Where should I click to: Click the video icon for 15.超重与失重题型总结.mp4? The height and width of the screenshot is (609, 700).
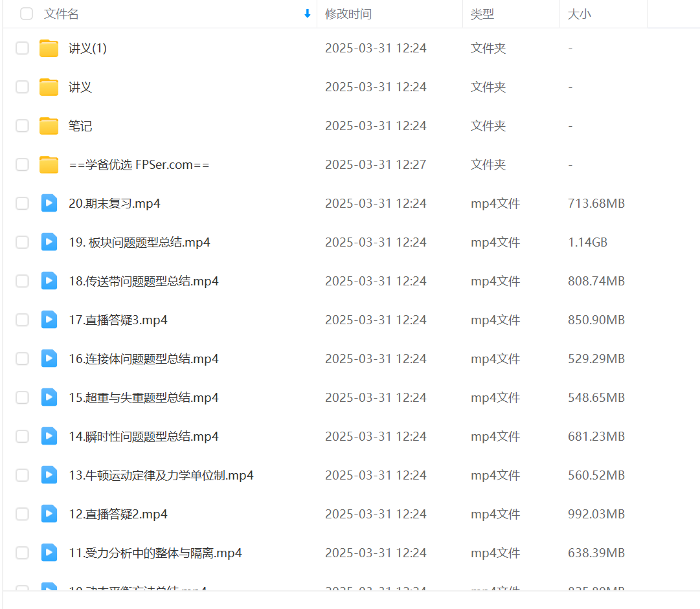[x=49, y=397]
